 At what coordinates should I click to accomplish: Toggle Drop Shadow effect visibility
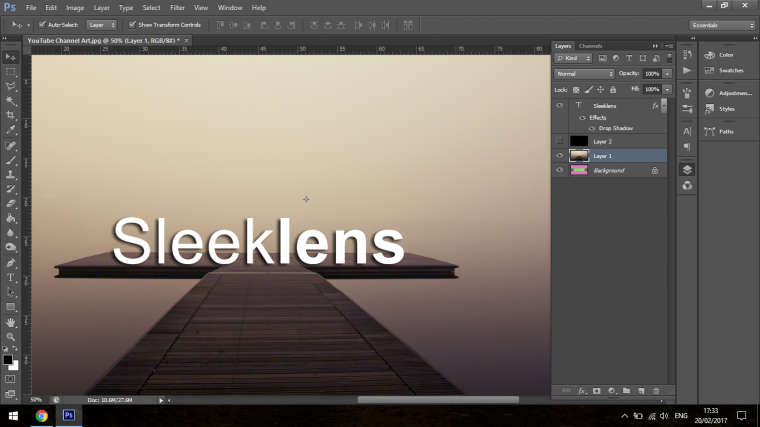[592, 128]
